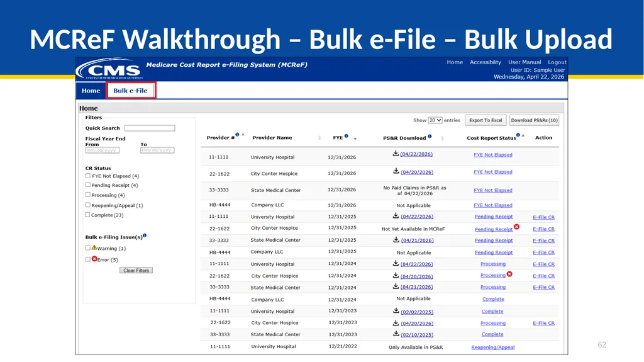
Task: Open the User Manual link
Action: point(525,62)
